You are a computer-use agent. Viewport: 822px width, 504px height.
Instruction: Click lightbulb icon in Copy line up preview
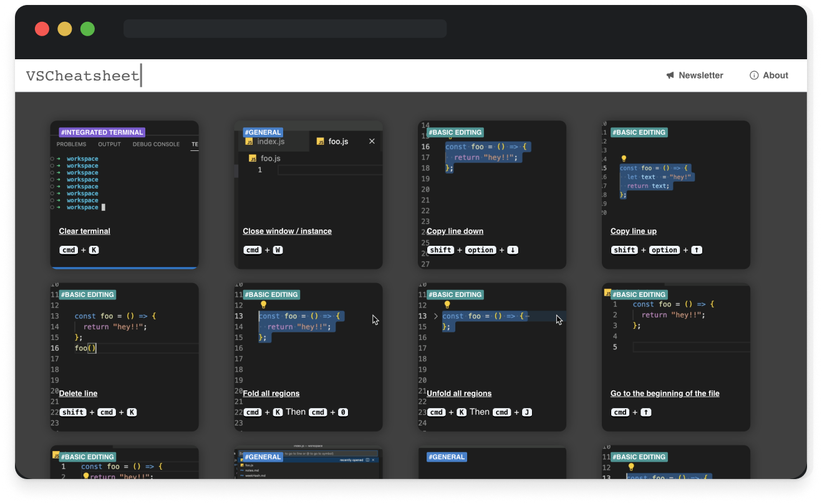(624, 158)
